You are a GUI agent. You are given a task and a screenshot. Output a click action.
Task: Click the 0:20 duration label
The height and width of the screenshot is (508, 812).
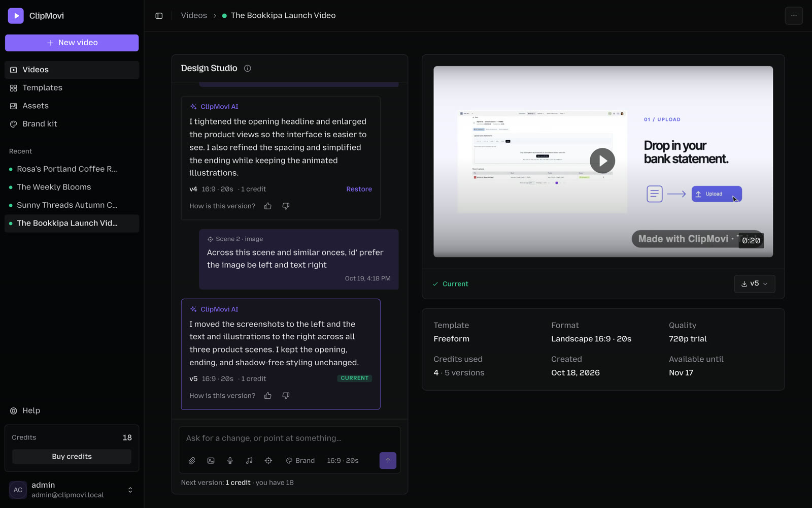[x=751, y=241]
